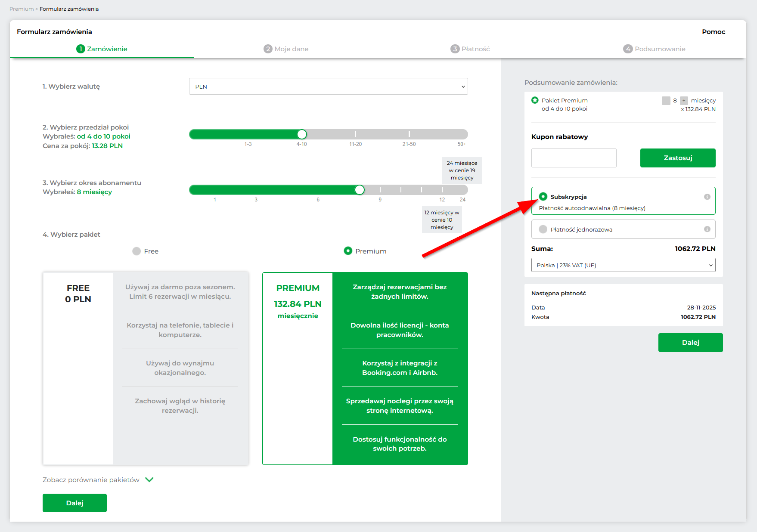Click Dalej button under the order summary

(691, 343)
